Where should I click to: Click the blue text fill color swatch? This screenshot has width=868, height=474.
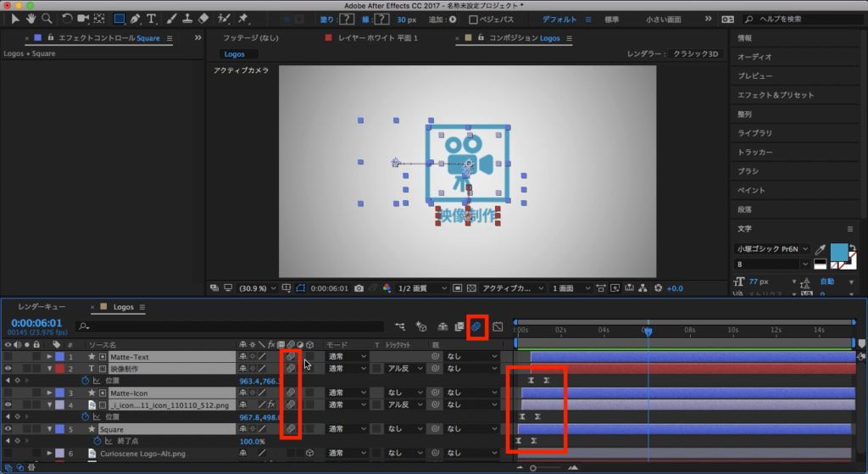coord(839,251)
